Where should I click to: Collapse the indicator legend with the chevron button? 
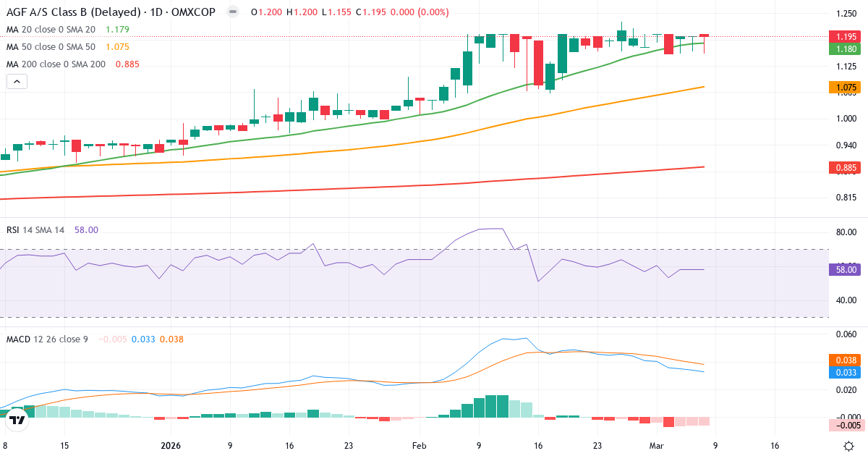point(16,81)
